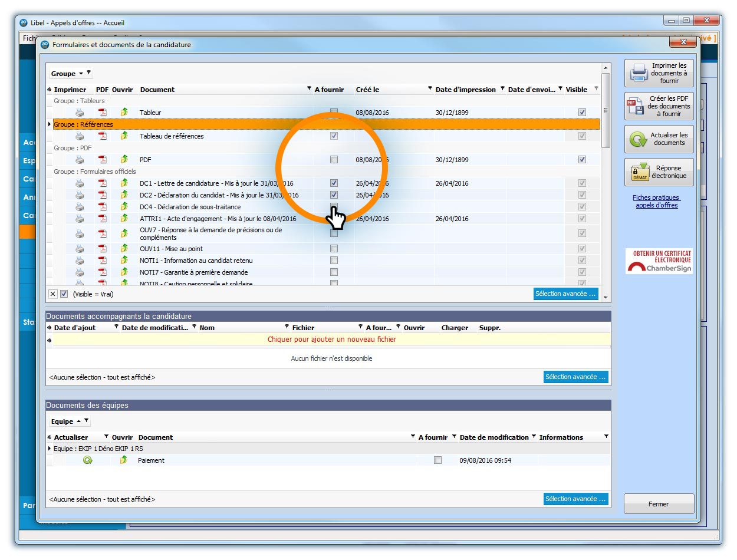Uncheck A fournir for DC1 Lettre de candidature
The width and height of the screenshot is (737, 560).
(334, 183)
